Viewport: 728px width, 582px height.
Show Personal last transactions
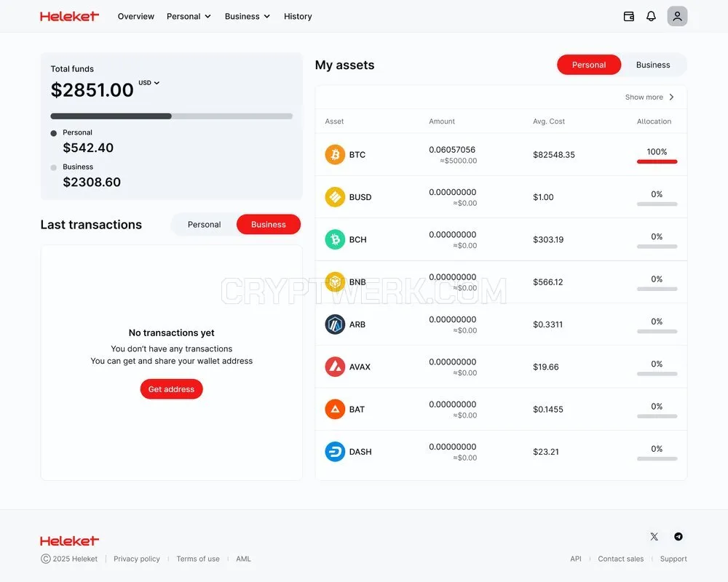(x=204, y=225)
